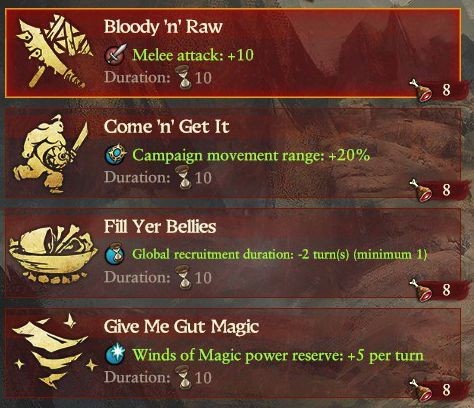The height and width of the screenshot is (408, 474).
Task: Click the campaign movement range compass icon
Action: 116,154
